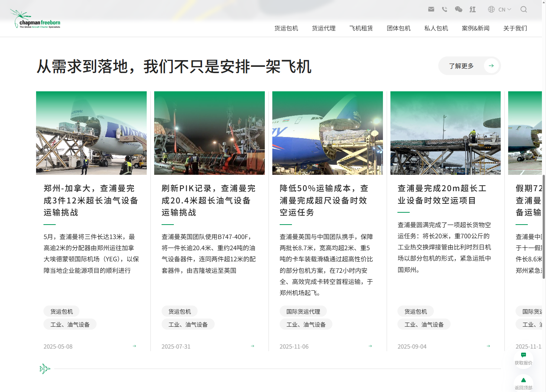Open the 货运包机 navigation menu

coord(286,28)
